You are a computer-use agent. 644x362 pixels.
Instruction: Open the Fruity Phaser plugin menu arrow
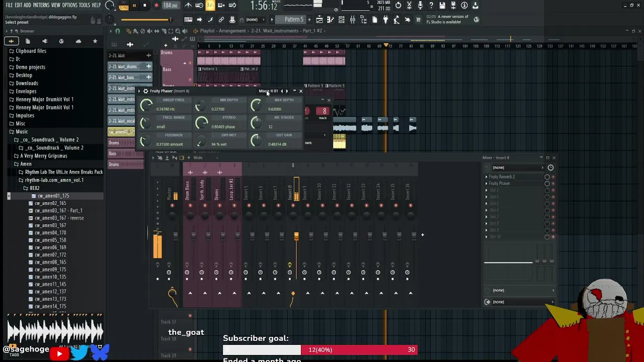pyautogui.click(x=139, y=91)
